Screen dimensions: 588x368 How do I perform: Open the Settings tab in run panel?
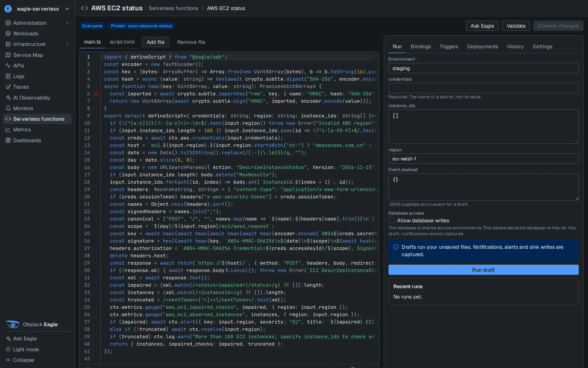[542, 47]
